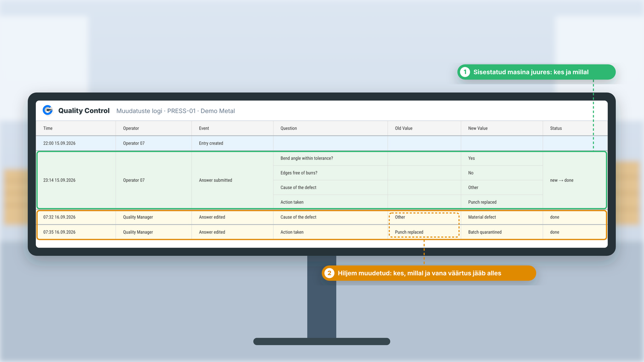The height and width of the screenshot is (362, 644).
Task: Select the Operator column header
Action: tap(131, 128)
